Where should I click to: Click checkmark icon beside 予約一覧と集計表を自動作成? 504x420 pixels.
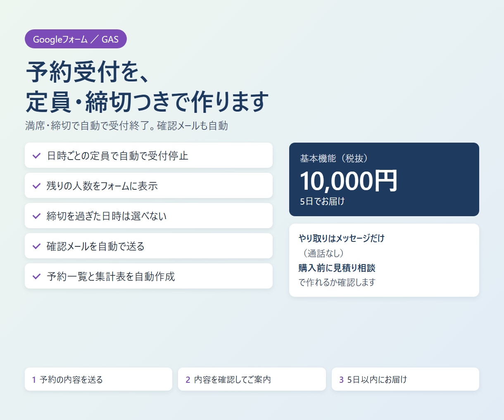pos(37,277)
